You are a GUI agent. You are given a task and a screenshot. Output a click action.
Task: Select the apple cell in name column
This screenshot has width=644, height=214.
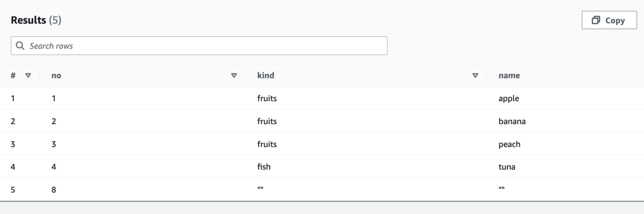509,99
